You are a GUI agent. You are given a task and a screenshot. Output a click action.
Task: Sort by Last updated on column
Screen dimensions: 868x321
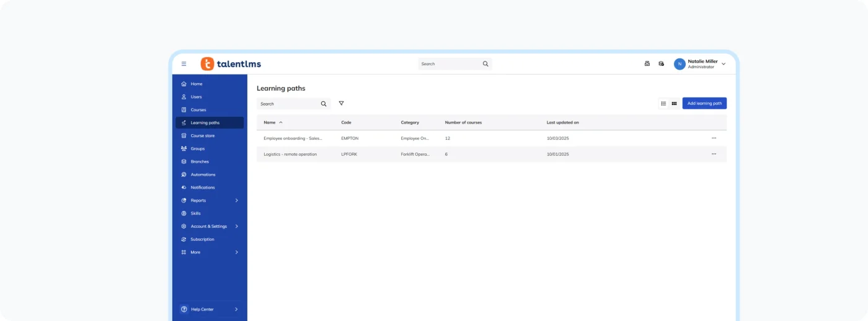pos(562,122)
